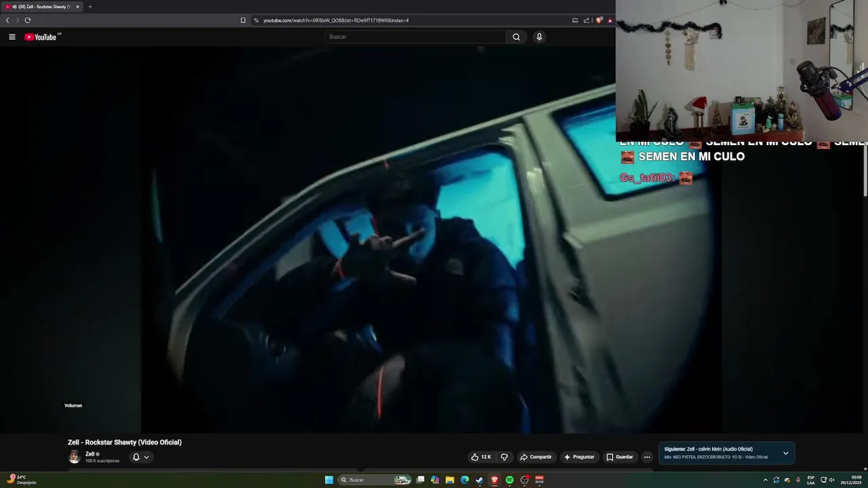
Task: Click the Preguntar ask button
Action: [579, 457]
